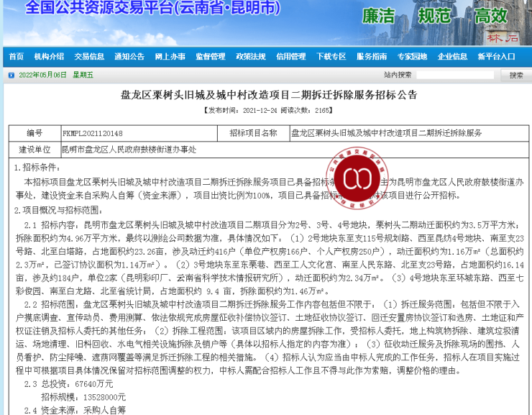Click the 新平台入口 link
The image size is (532, 415).
(496, 57)
